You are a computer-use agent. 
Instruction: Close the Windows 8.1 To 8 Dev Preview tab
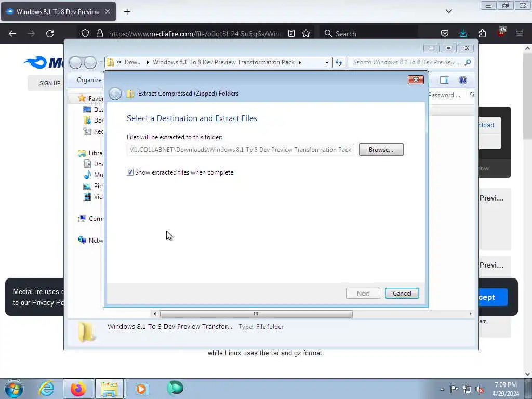coord(107,11)
